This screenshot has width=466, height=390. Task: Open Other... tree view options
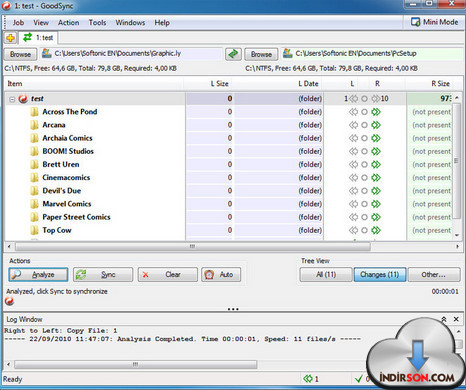click(x=433, y=275)
